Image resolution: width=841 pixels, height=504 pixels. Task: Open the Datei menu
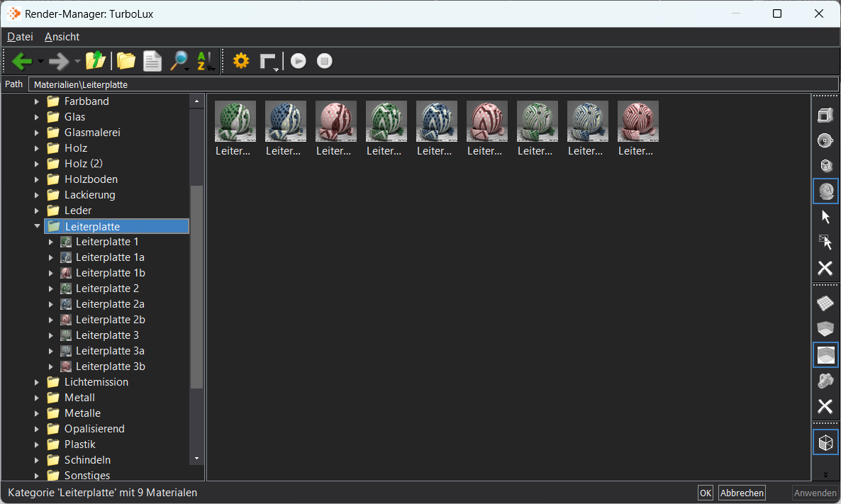point(20,36)
